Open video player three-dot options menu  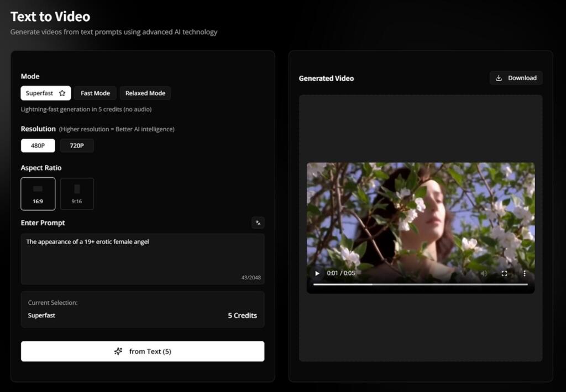coord(524,273)
